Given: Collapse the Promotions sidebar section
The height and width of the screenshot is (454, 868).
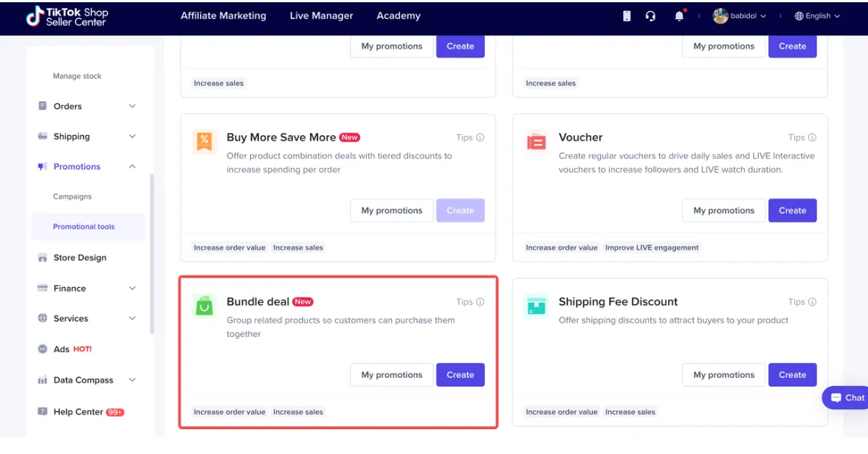Looking at the screenshot, I should pos(88,167).
